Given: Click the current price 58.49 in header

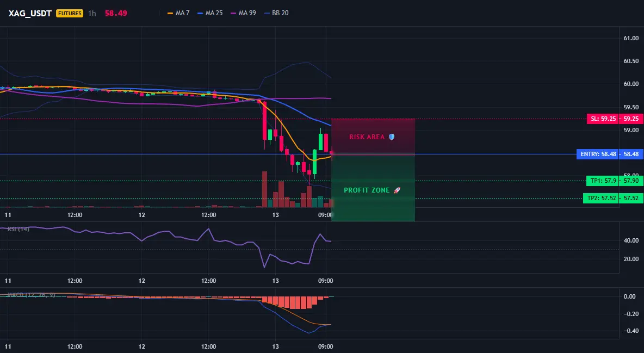Looking at the screenshot, I should point(116,13).
